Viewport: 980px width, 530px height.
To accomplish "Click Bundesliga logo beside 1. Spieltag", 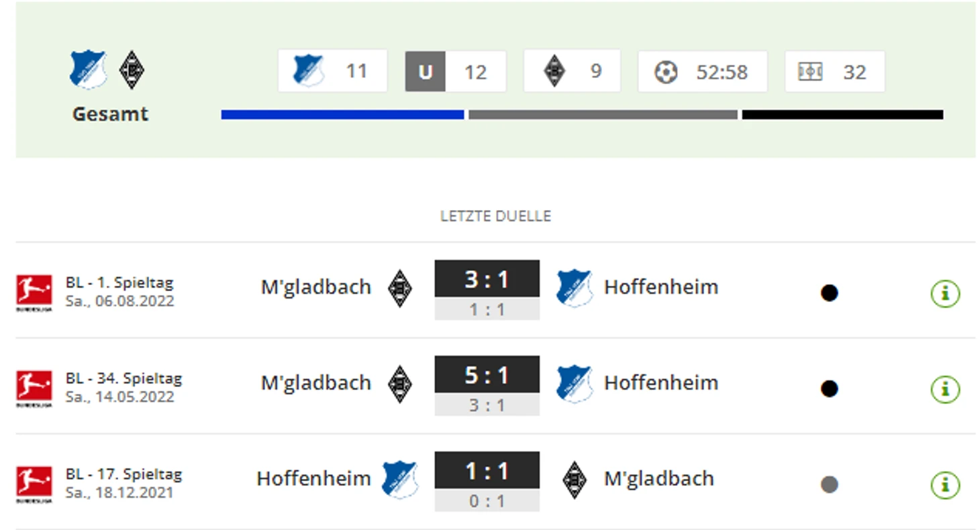I will point(34,293).
